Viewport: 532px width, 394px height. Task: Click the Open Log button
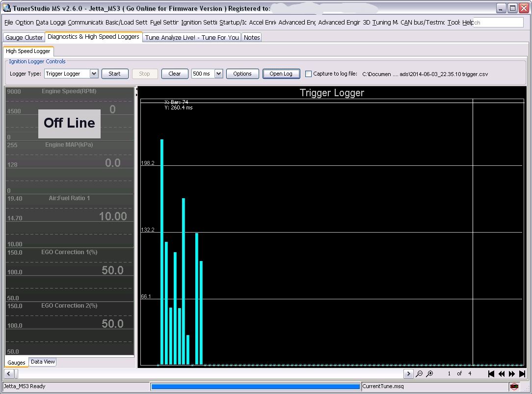click(281, 74)
